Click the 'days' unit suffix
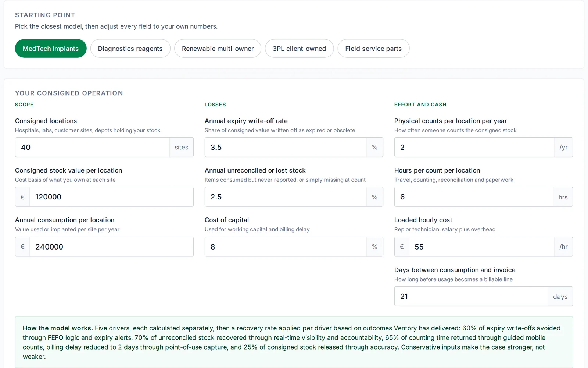This screenshot has height=368, width=588. 560,296
